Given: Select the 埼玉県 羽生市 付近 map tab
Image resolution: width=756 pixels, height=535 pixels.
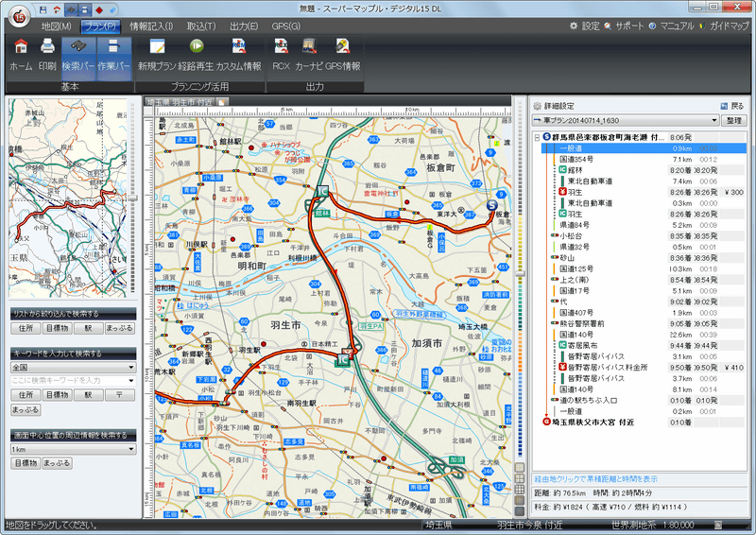Looking at the screenshot, I should (x=180, y=102).
